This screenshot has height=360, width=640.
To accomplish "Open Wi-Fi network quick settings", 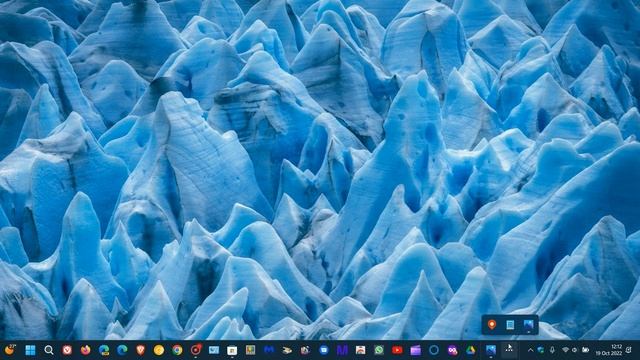I will [565, 350].
